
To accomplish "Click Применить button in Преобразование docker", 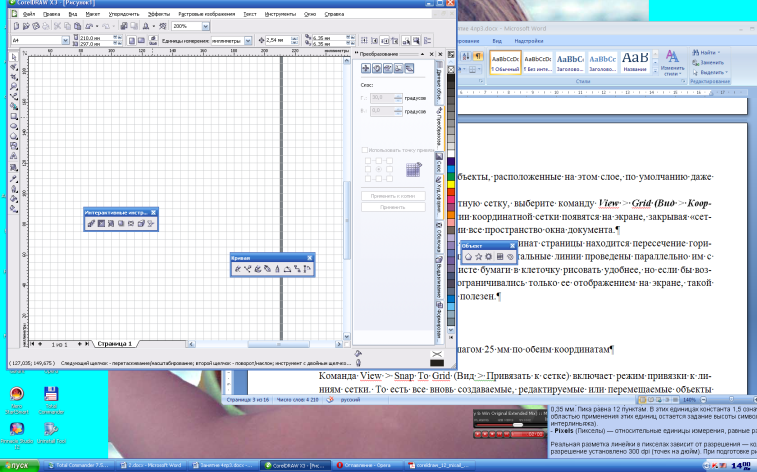I will click(393, 207).
